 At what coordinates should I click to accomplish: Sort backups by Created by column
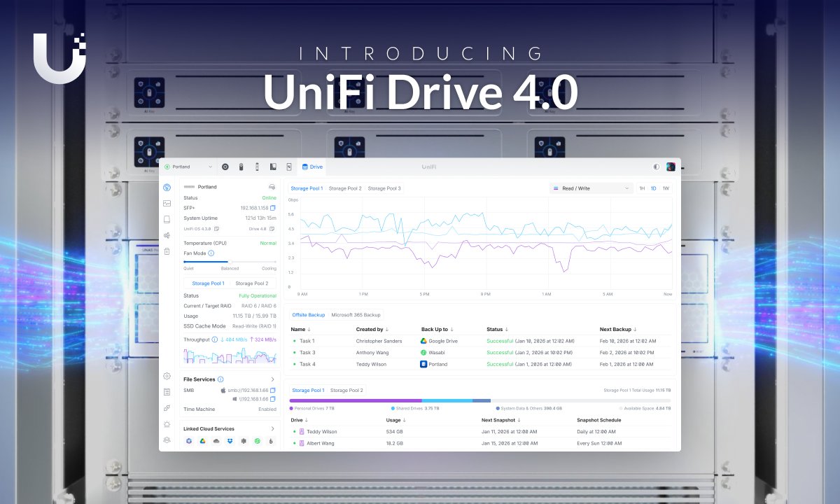372,329
